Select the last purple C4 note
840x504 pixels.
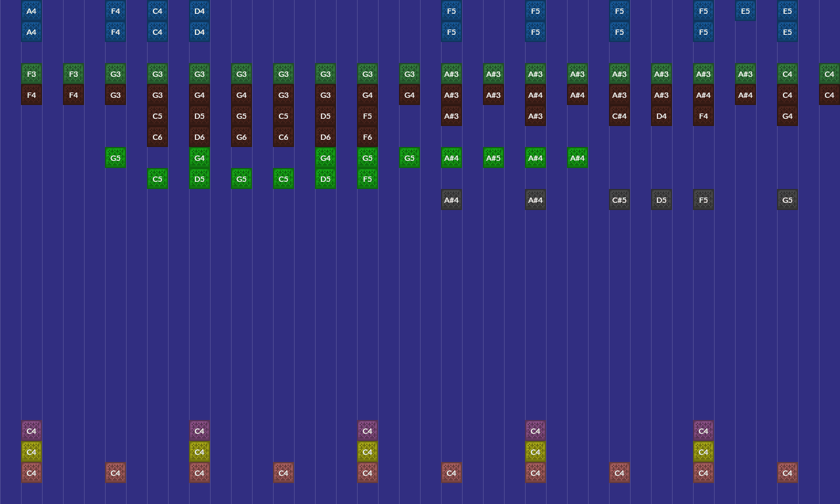(703, 430)
